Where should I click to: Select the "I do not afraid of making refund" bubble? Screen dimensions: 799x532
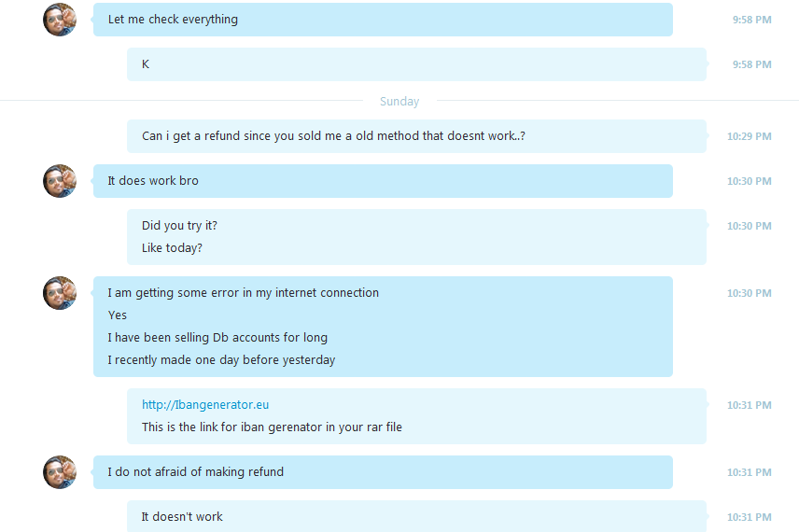tap(383, 472)
